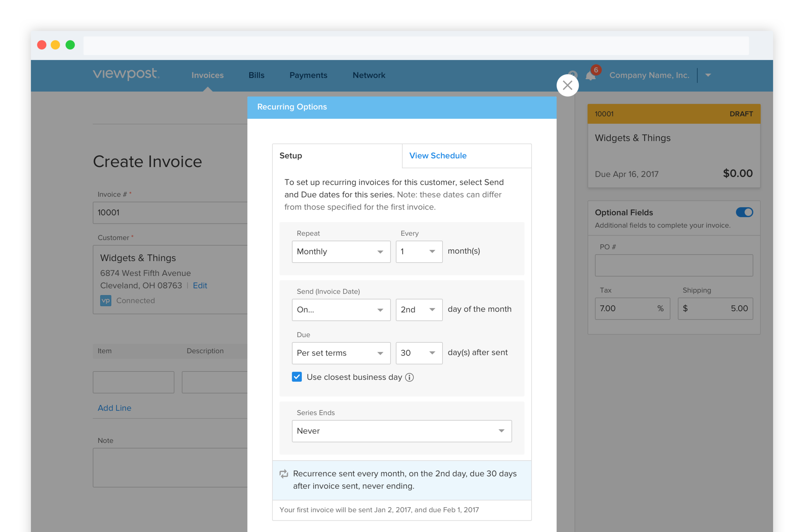Open the Bills menu
Image resolution: width=804 pixels, height=532 pixels.
(x=256, y=75)
